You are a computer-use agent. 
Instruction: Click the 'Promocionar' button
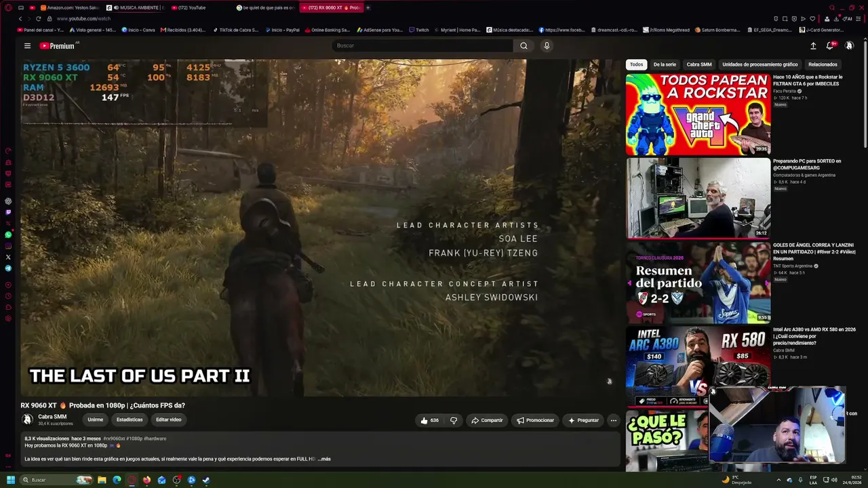[x=536, y=420]
